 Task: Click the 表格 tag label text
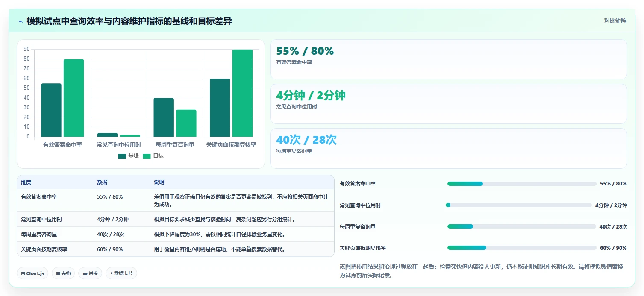click(x=66, y=273)
